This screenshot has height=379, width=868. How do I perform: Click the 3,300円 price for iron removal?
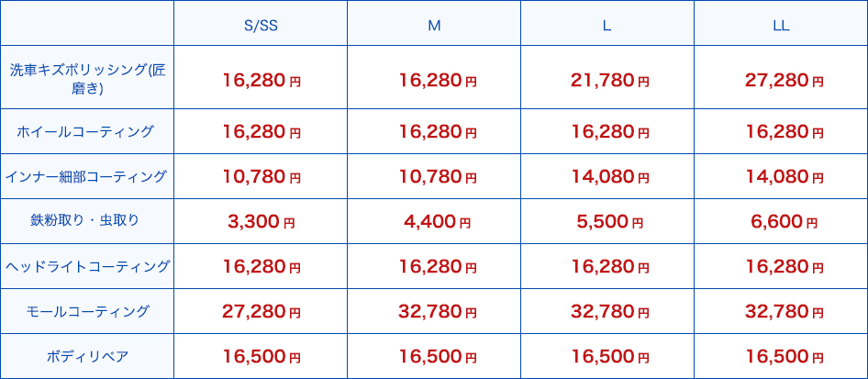coord(262,222)
